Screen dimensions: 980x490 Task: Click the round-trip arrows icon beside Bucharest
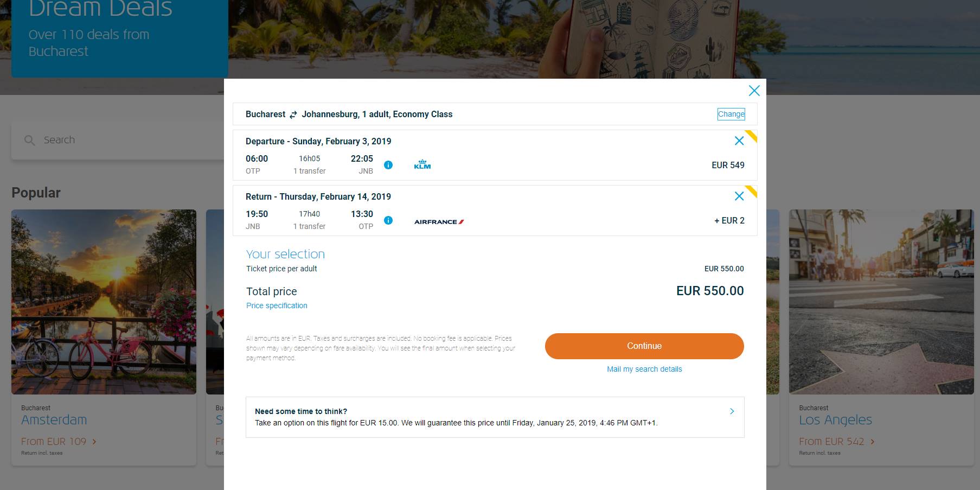pyautogui.click(x=293, y=114)
